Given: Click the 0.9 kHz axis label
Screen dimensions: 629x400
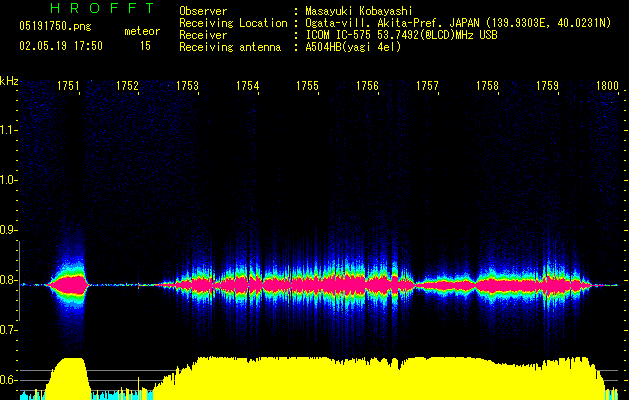Looking at the screenshot, I should click(7, 230).
